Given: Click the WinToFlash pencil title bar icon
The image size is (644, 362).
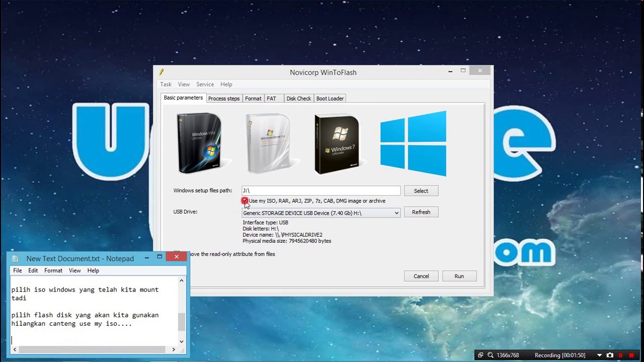Looking at the screenshot, I should (x=162, y=72).
